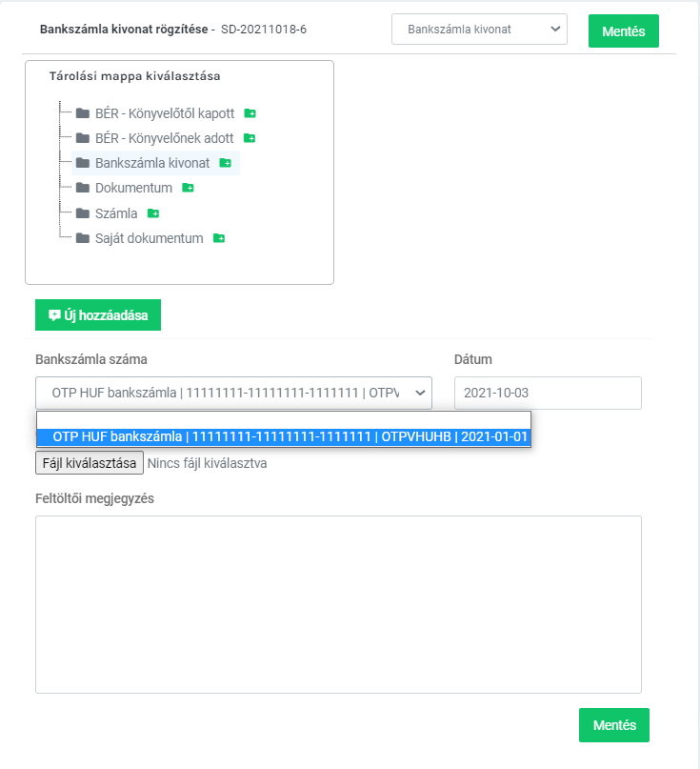Click the gray Számla folder icon
This screenshot has height=769, width=700.
point(83,212)
